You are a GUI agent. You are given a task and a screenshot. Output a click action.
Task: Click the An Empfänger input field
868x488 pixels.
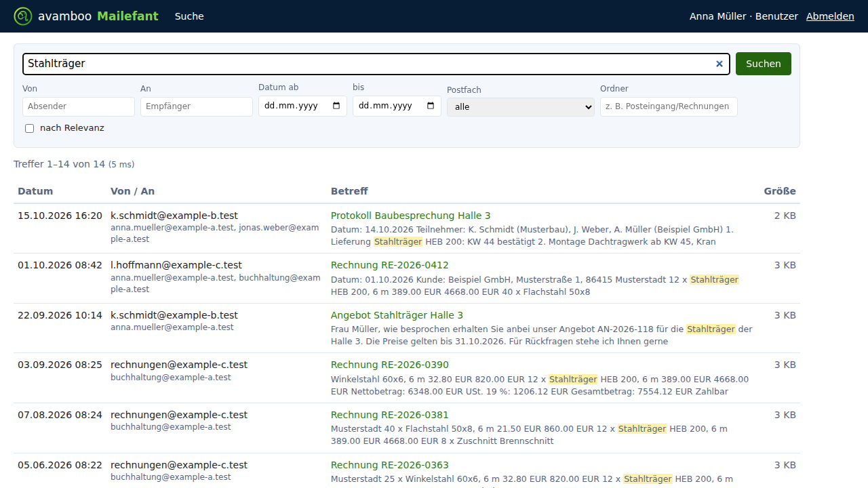pos(197,106)
